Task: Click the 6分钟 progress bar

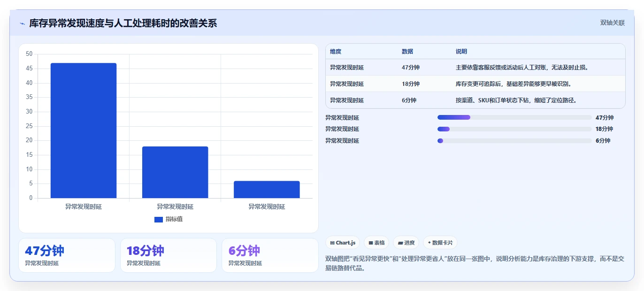Action: click(x=514, y=141)
